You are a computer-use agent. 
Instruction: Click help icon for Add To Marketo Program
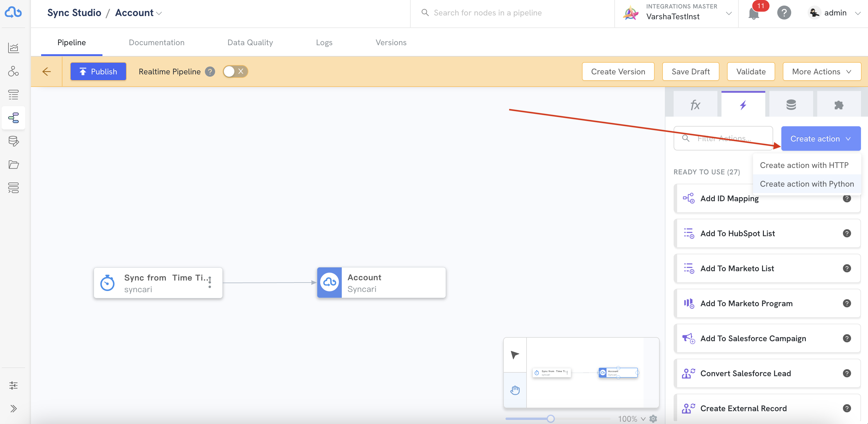point(847,304)
